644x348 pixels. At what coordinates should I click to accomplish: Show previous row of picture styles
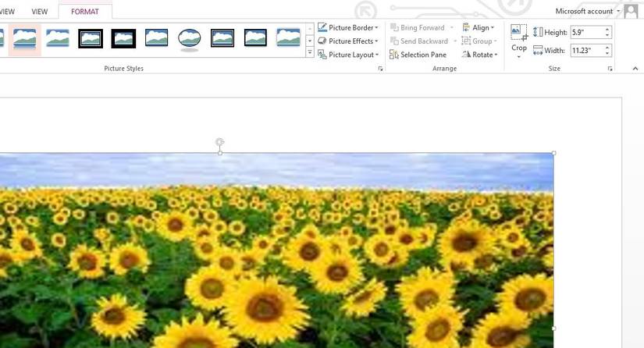click(310, 28)
